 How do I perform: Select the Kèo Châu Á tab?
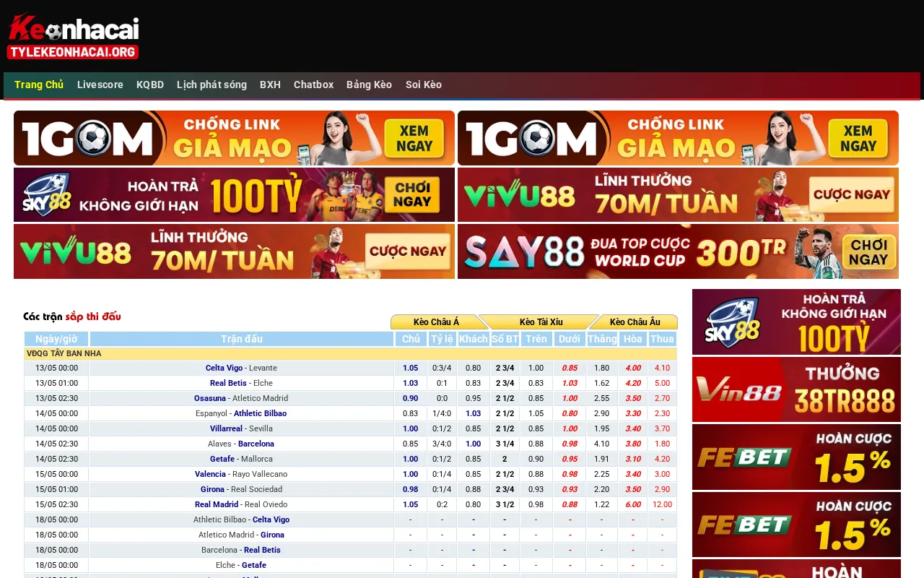point(435,322)
